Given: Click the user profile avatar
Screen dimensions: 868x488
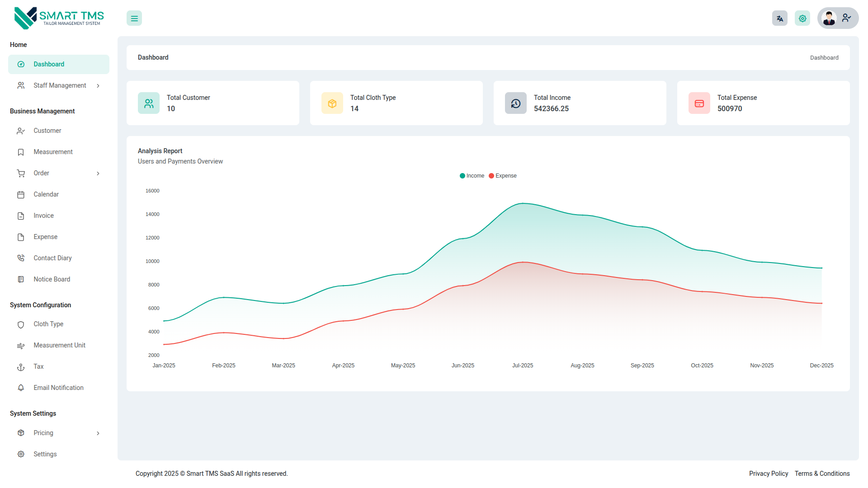Looking at the screenshot, I should (829, 19).
